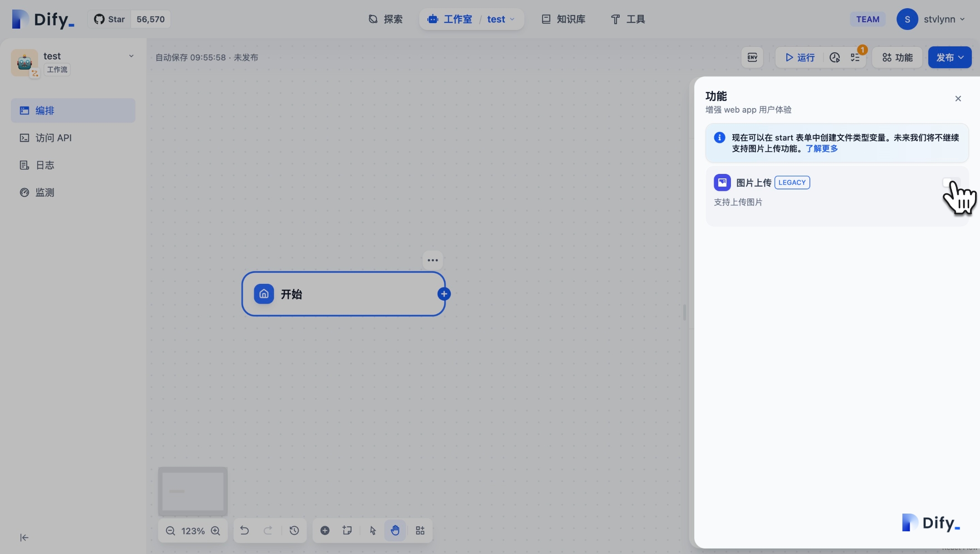The width and height of the screenshot is (980, 554).
Task: Select the hand pan mode tool
Action: 395,530
